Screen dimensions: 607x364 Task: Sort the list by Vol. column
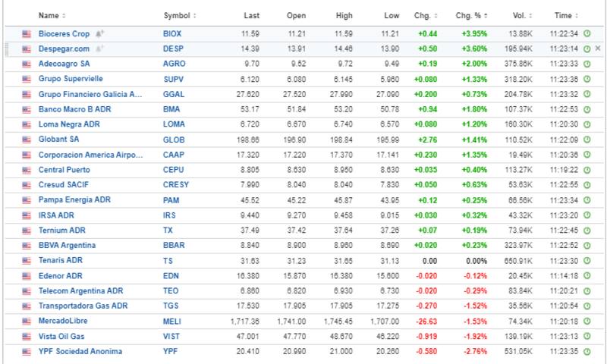[x=523, y=16]
